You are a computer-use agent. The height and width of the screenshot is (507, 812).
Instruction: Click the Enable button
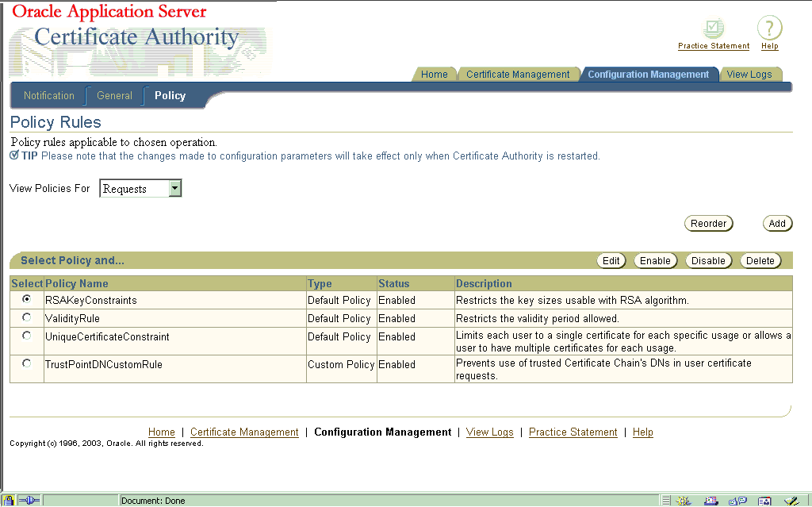tap(655, 261)
